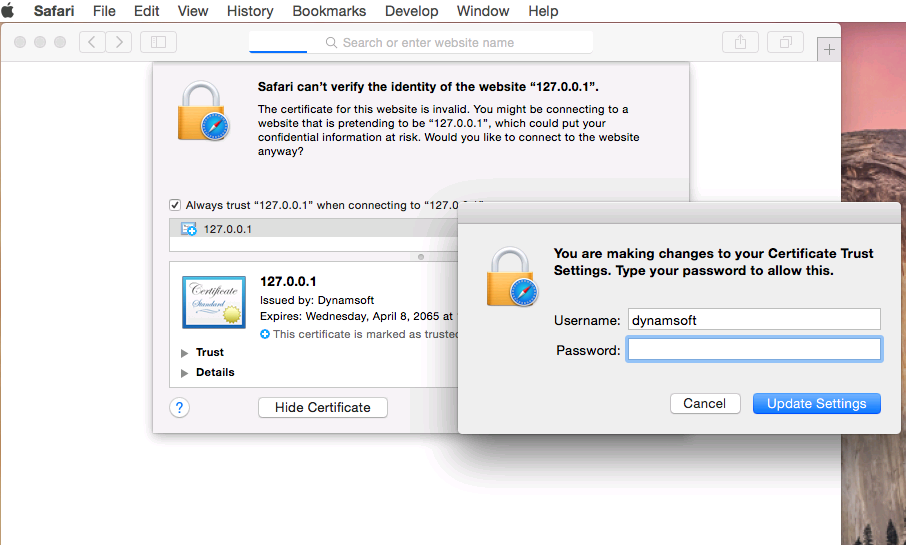Click the Cancel button

click(704, 403)
